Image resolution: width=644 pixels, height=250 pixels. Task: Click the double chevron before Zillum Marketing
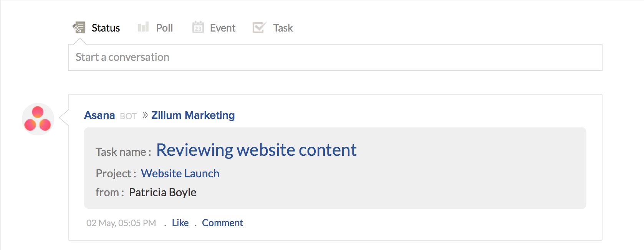point(145,115)
